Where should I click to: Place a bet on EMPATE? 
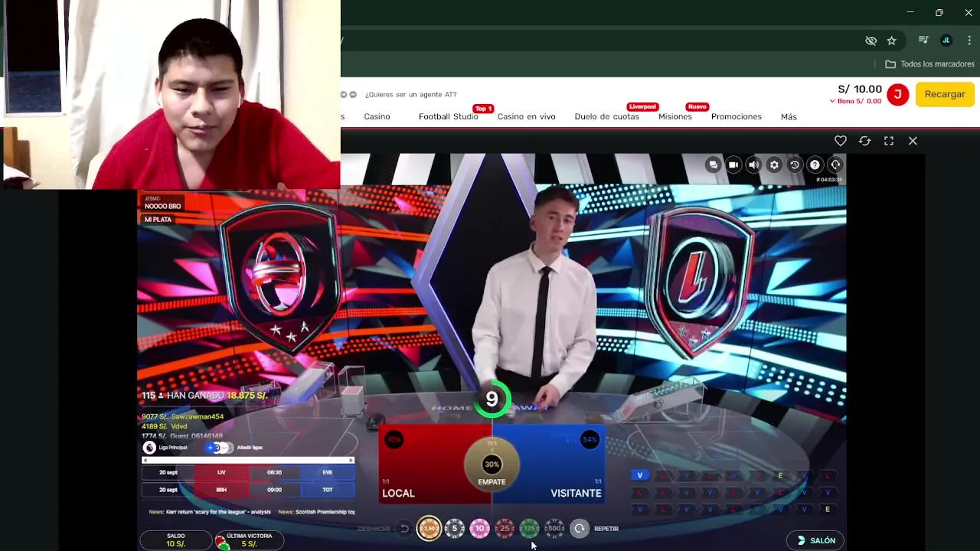(x=492, y=465)
